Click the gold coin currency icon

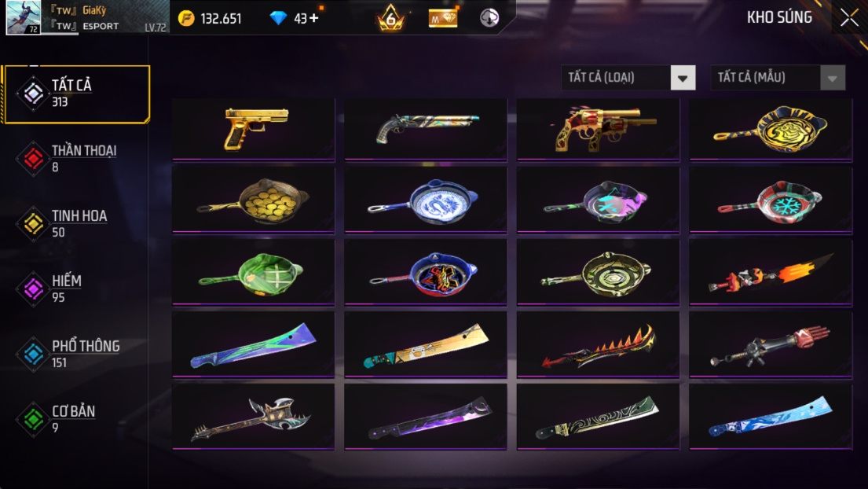click(x=186, y=18)
